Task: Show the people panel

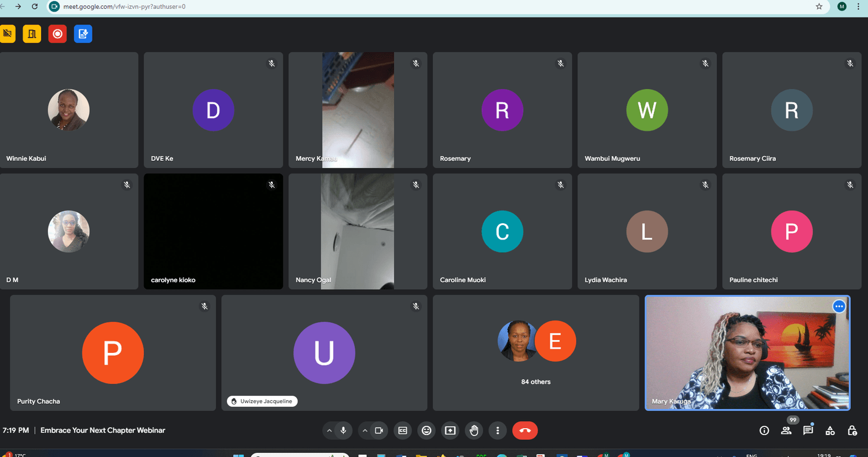Action: 786,430
